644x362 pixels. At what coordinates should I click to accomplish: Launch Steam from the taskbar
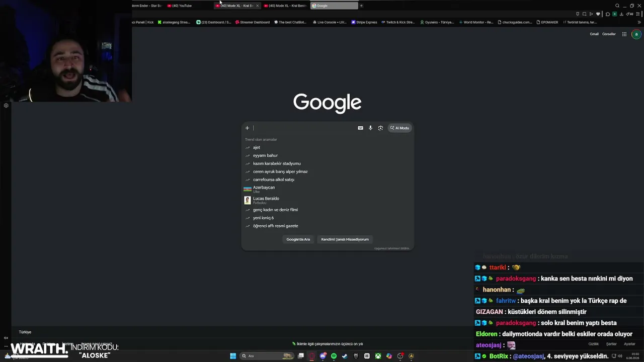(x=345, y=356)
